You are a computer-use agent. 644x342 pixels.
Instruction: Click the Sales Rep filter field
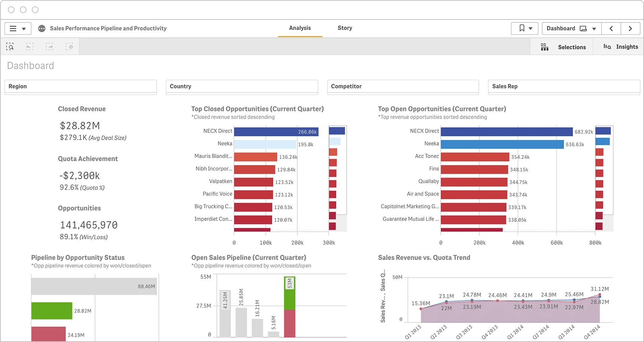pos(564,86)
